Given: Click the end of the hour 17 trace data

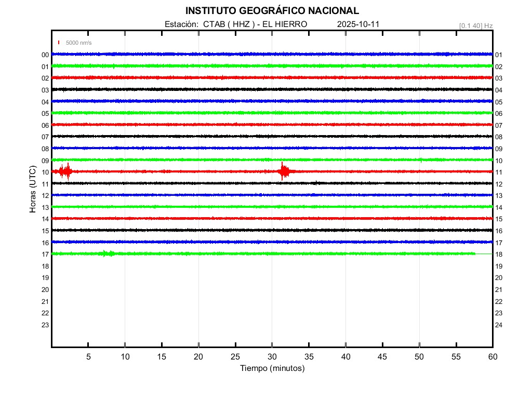Looking at the screenshot, I should (474, 254).
